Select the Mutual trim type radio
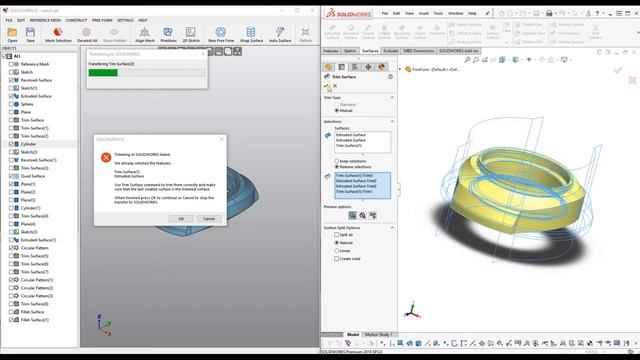Image resolution: width=640 pixels, height=360 pixels. pyautogui.click(x=337, y=111)
